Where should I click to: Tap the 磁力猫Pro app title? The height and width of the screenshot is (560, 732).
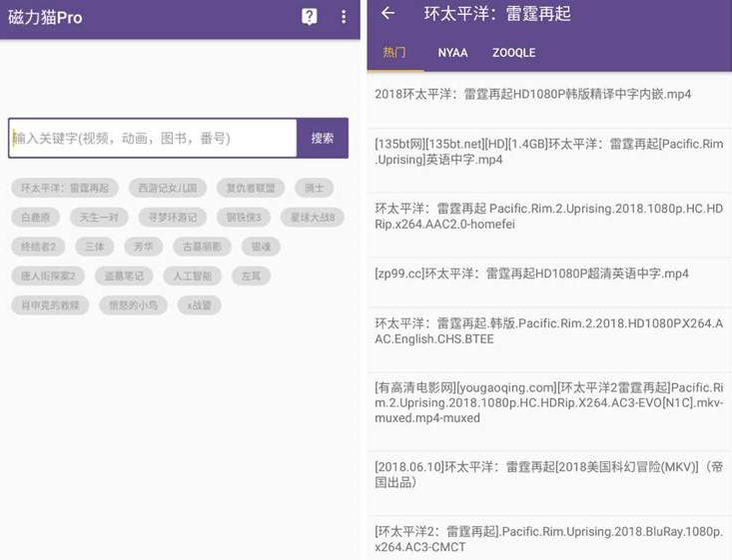(45, 17)
